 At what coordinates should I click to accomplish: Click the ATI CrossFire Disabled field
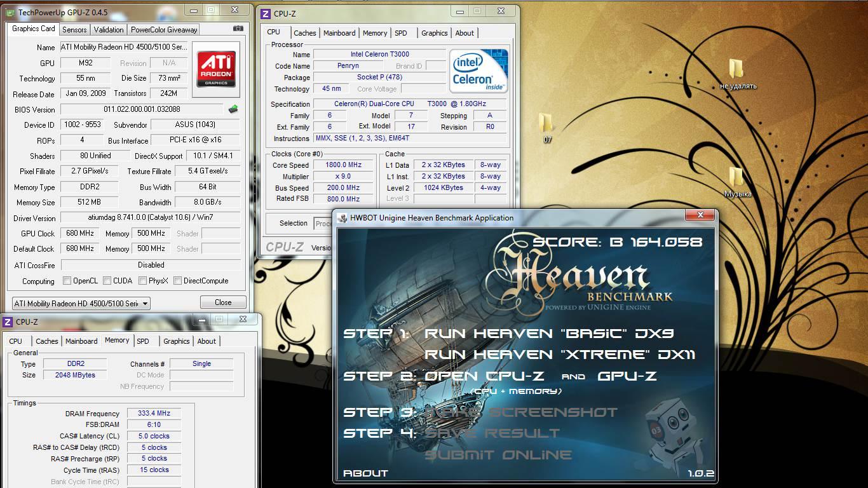click(x=151, y=265)
